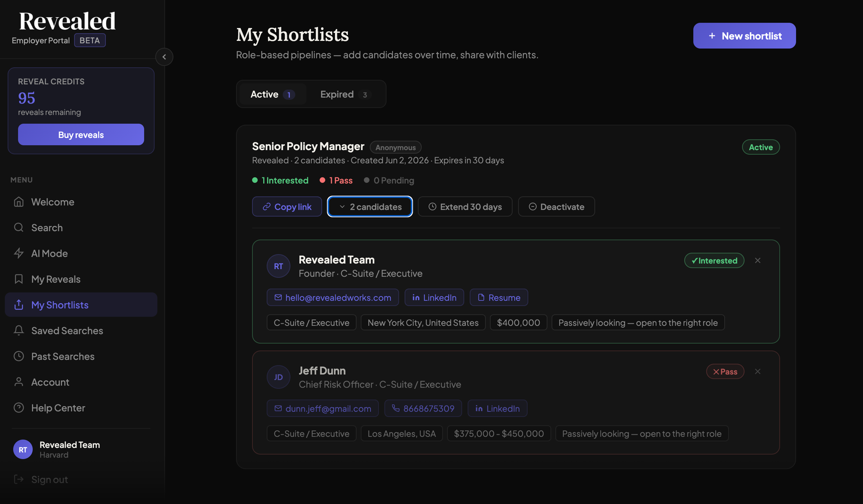The width and height of the screenshot is (863, 504).
Task: Extend shortlist by 30 days
Action: click(x=465, y=207)
